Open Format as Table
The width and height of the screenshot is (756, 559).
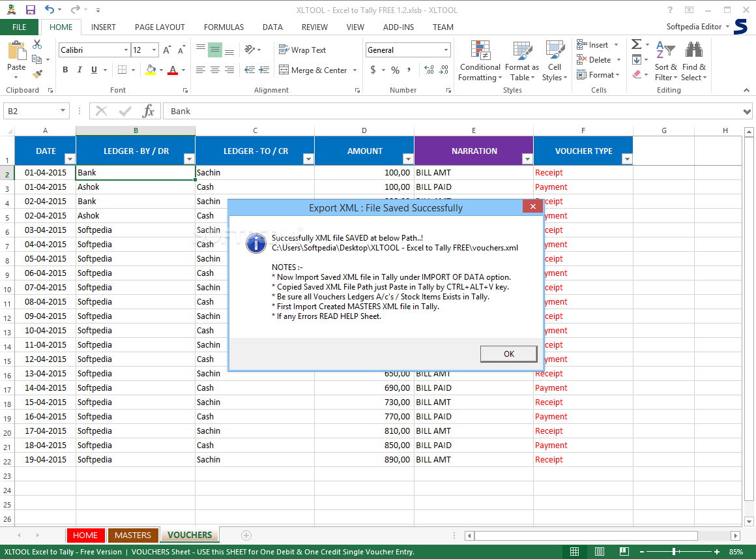point(522,61)
